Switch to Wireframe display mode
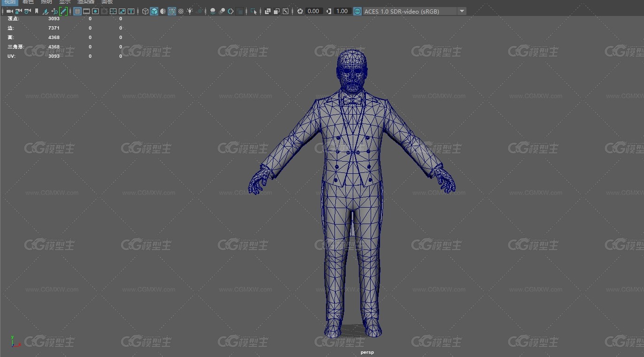The width and height of the screenshot is (644, 357). pos(145,11)
